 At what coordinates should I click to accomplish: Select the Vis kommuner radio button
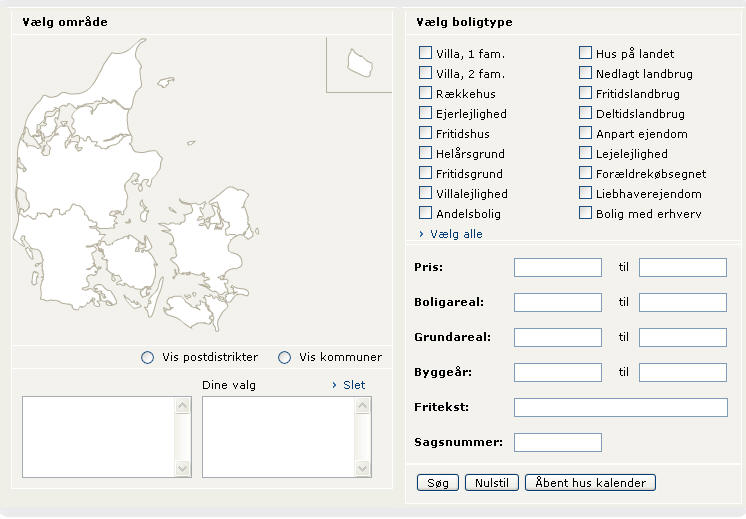click(285, 357)
